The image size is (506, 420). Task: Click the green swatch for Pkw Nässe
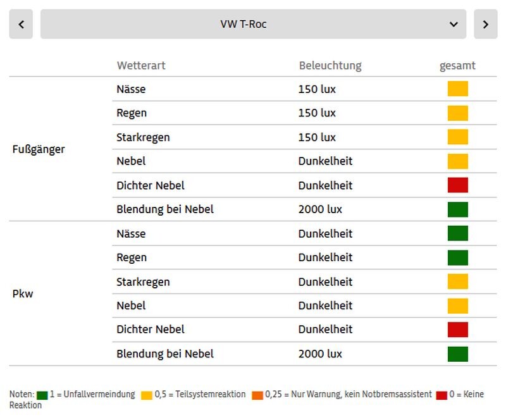point(457,233)
